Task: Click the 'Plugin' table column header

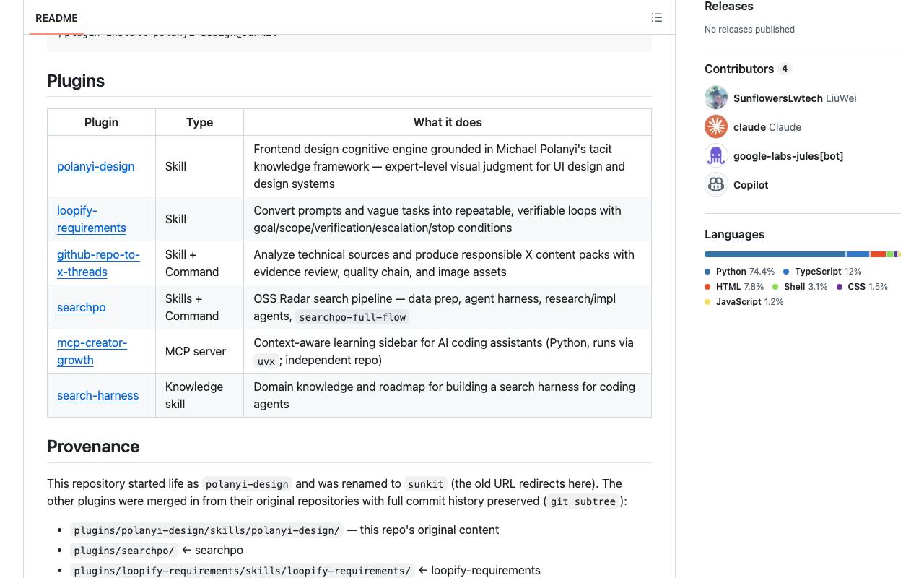Action: pyautogui.click(x=101, y=122)
